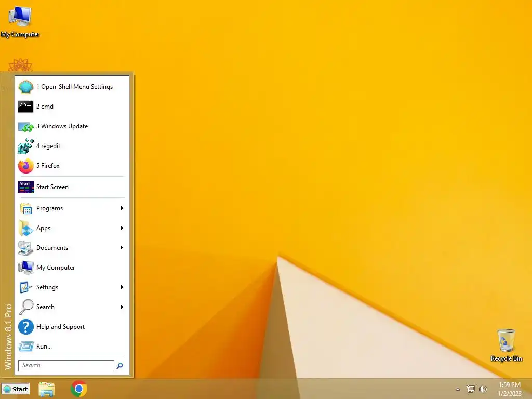Click the Start button on taskbar

pos(15,389)
